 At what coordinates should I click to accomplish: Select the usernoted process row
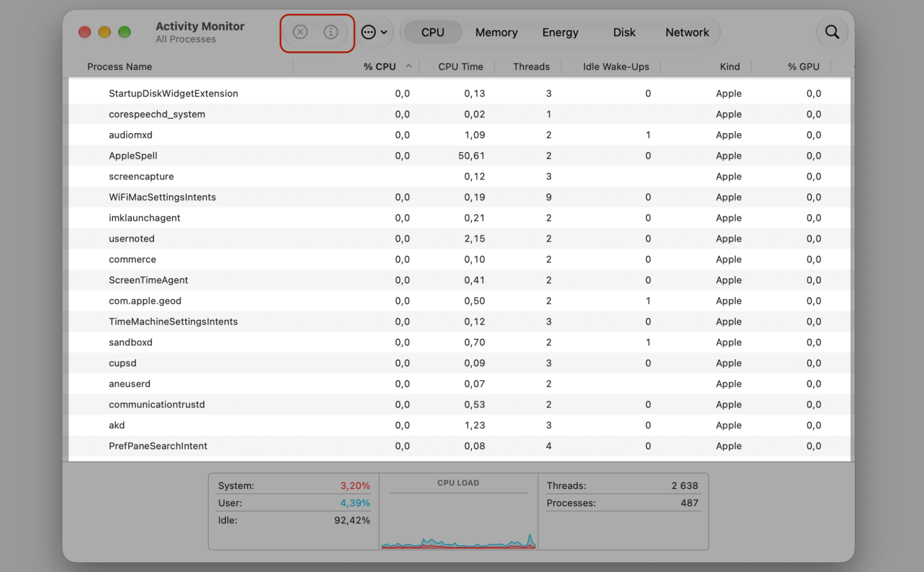click(x=459, y=239)
